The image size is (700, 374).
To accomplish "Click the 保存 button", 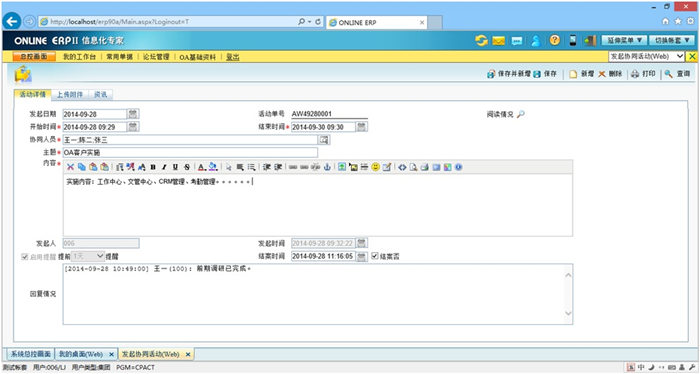I will (x=545, y=74).
